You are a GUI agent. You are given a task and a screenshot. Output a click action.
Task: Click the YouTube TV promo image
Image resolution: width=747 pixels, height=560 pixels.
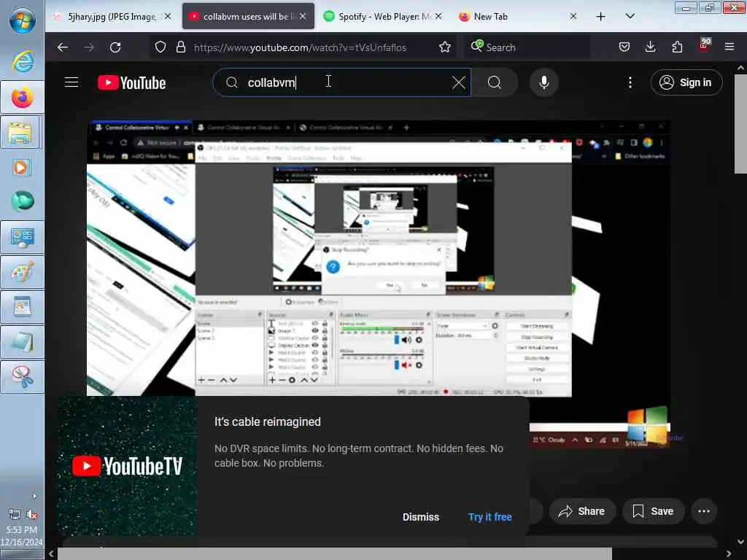127,466
